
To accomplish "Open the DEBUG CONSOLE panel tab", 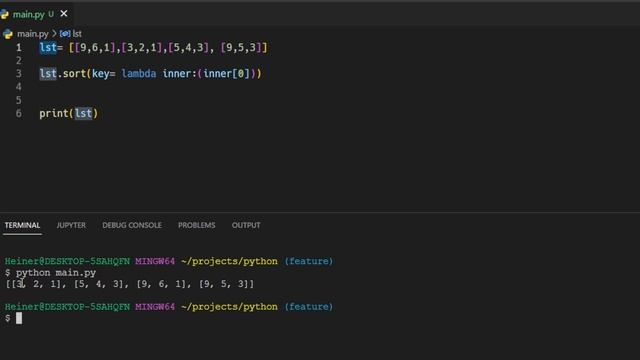I will (132, 225).
